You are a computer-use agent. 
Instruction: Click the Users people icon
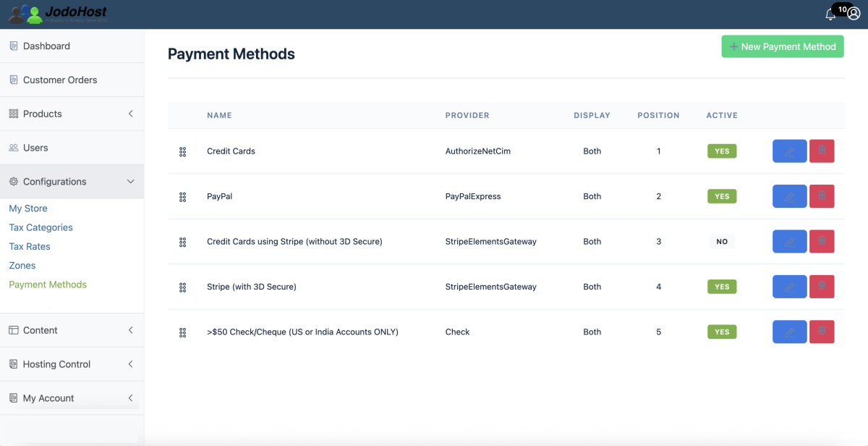click(x=13, y=148)
